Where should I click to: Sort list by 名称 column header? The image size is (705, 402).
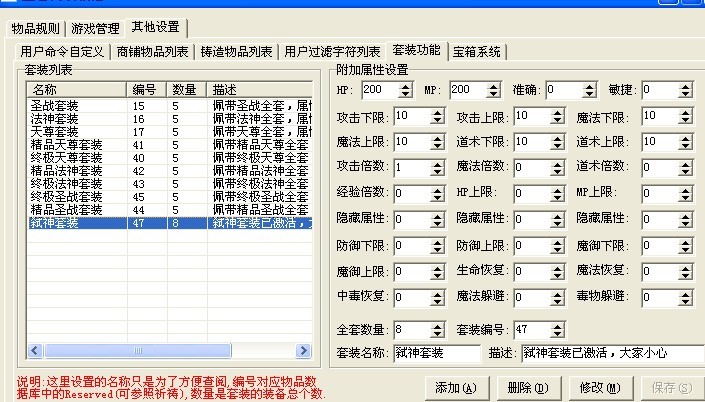pyautogui.click(x=77, y=90)
